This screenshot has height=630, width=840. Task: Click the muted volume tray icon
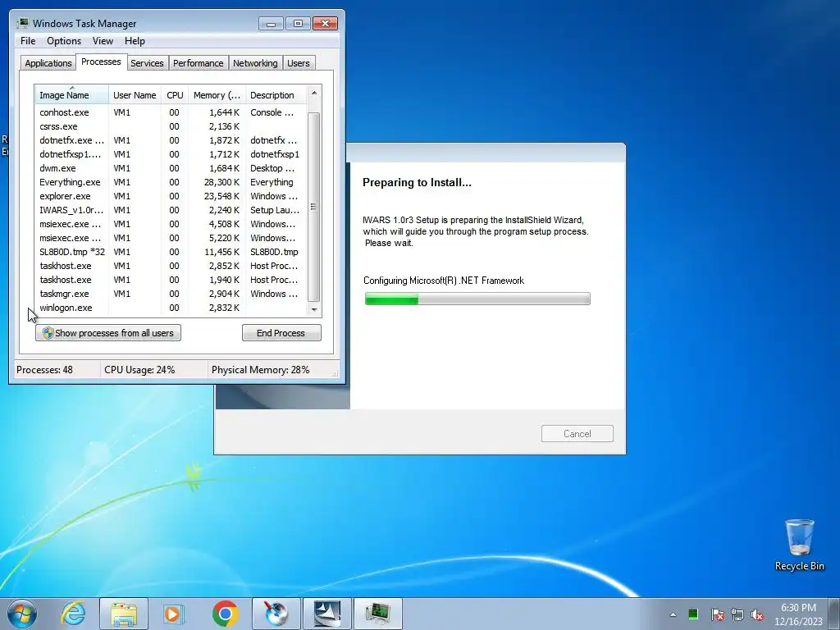757,614
